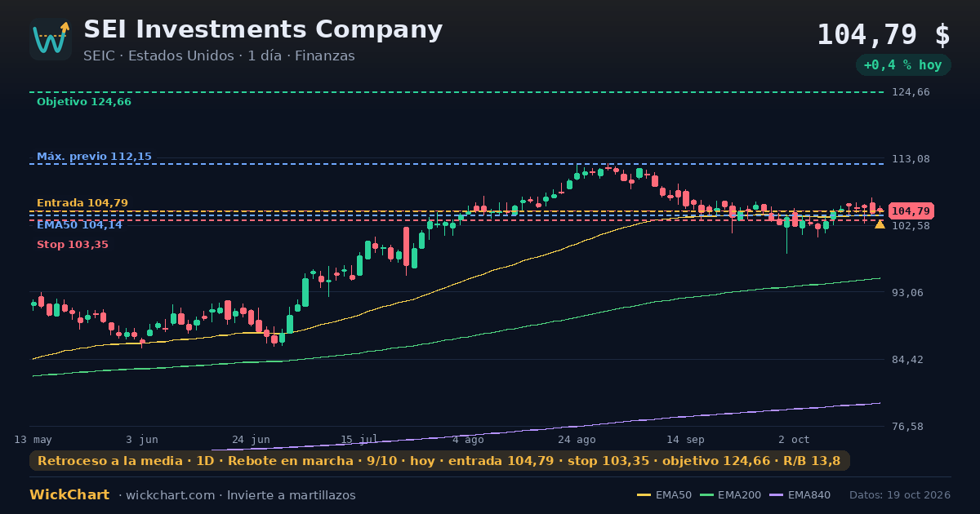Click the red 104,79 price tag

(x=911, y=210)
